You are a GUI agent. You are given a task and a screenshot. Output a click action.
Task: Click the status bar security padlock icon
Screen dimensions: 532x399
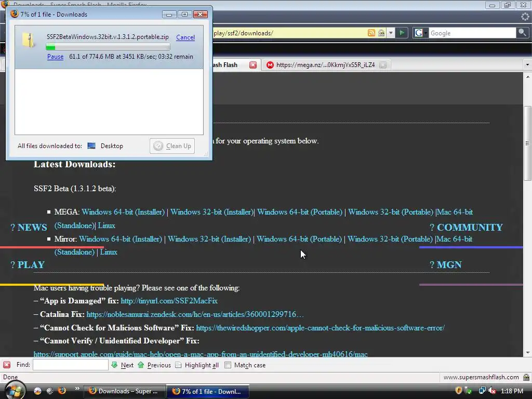point(526,377)
